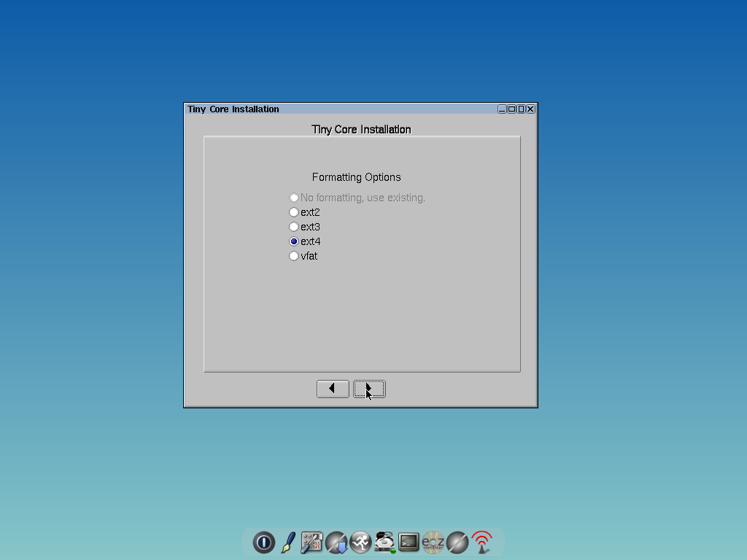Select the ext2 formatting option
Screen dimensions: 747x560
click(294, 212)
